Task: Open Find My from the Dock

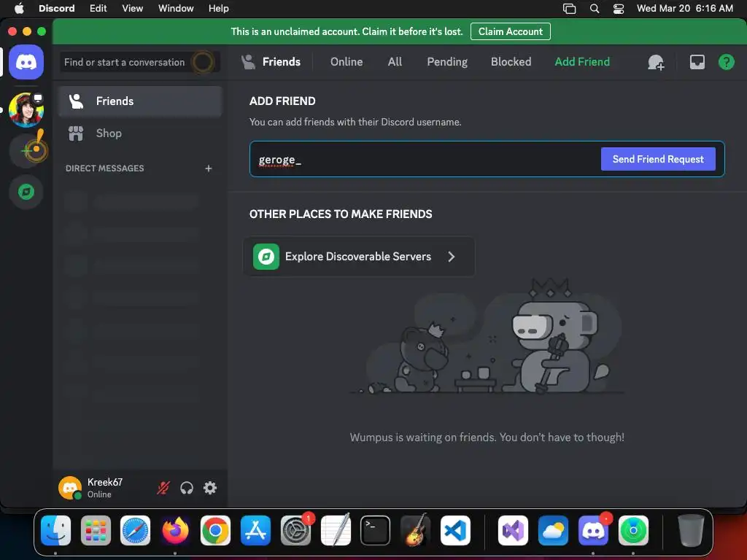Action: [633, 530]
